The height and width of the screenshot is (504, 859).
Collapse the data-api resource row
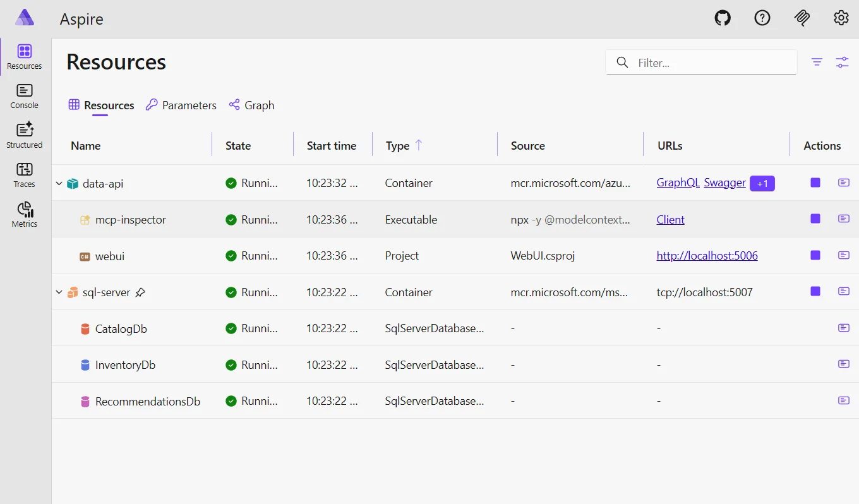coord(59,184)
